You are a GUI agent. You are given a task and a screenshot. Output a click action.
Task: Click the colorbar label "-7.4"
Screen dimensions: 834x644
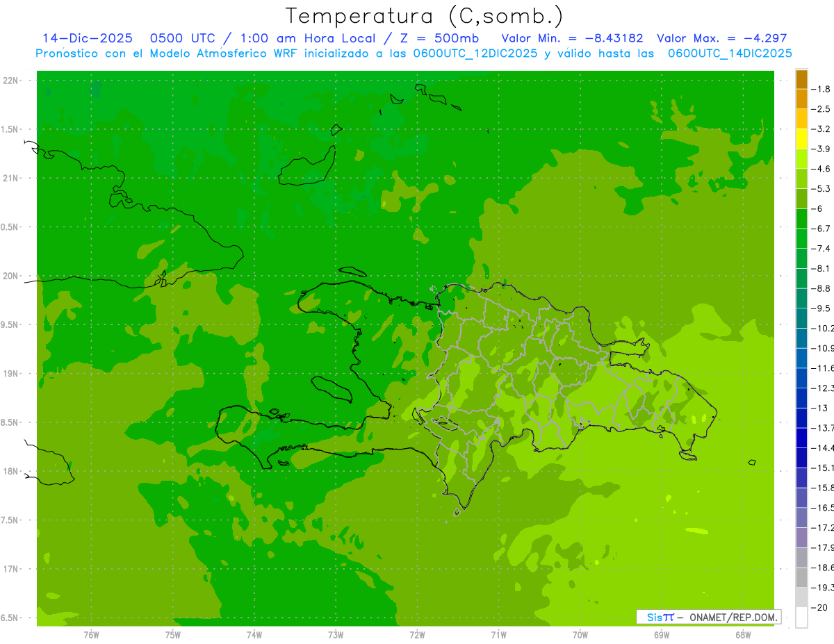coord(821,249)
